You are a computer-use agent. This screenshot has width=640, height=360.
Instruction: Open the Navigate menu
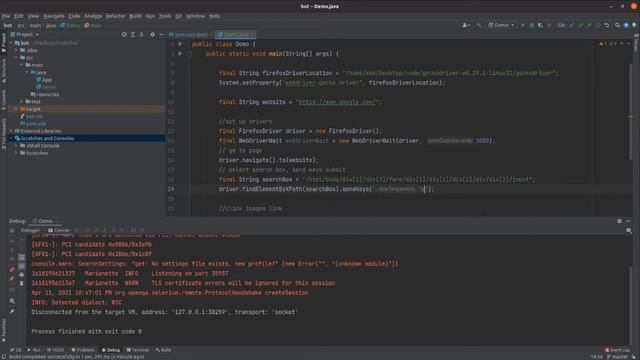(54, 16)
